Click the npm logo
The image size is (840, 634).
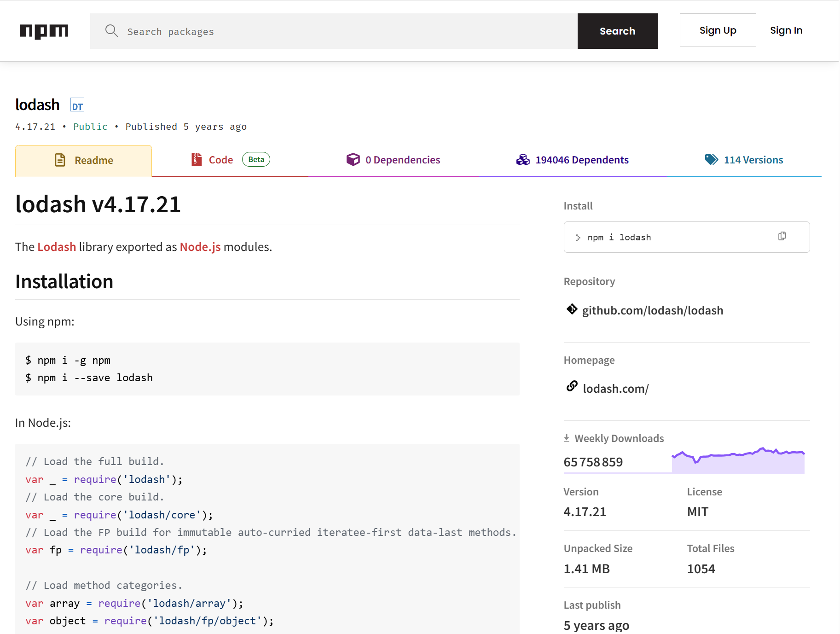click(x=44, y=31)
